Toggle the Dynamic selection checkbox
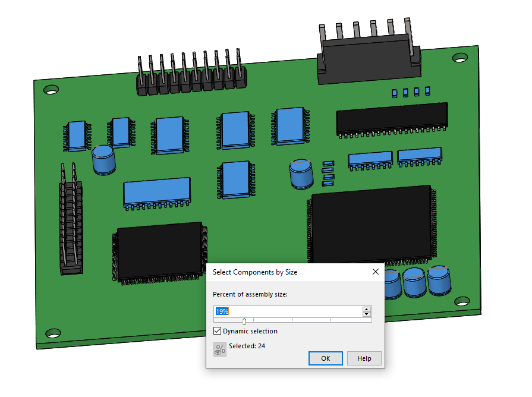 (x=218, y=331)
